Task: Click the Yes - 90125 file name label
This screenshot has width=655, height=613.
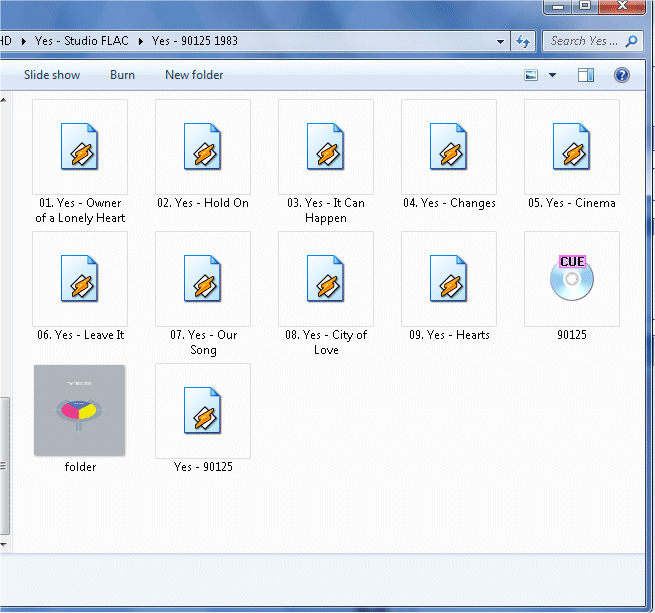Action: tap(203, 467)
